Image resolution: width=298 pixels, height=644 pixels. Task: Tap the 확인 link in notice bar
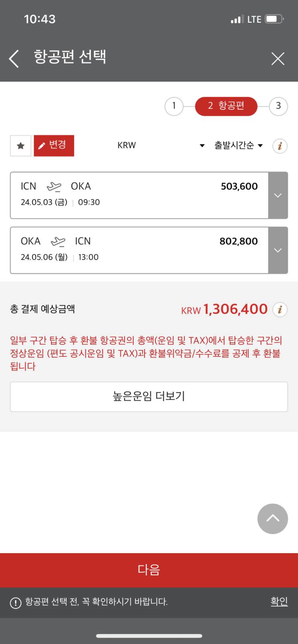pyautogui.click(x=279, y=602)
